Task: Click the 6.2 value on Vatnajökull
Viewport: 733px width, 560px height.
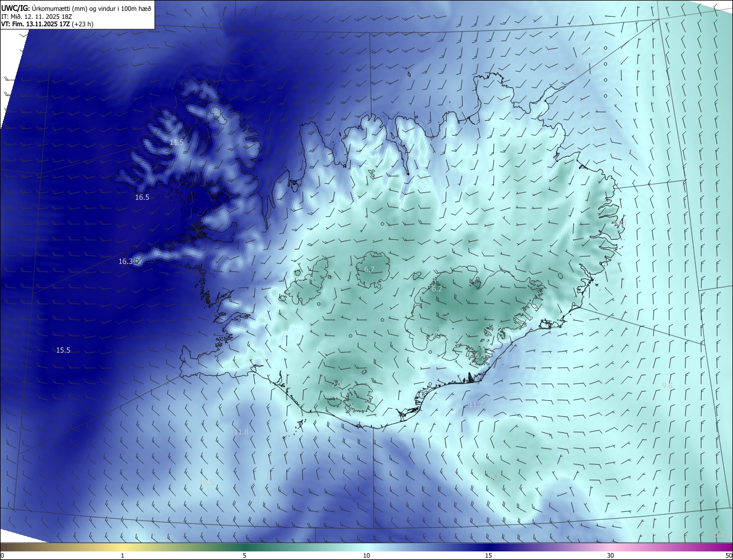Action: click(x=437, y=289)
